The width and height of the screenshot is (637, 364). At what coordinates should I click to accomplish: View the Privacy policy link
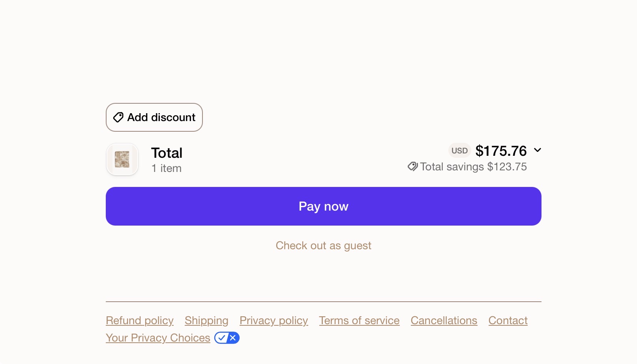pos(274,321)
